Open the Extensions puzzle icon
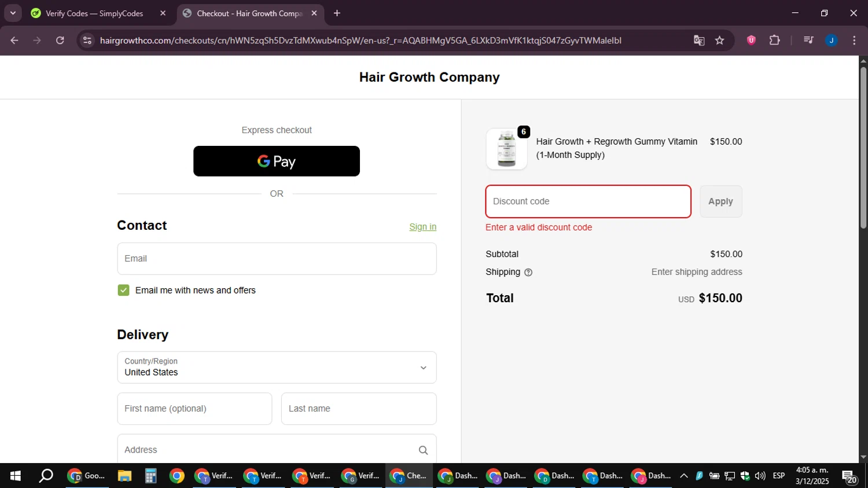 774,41
